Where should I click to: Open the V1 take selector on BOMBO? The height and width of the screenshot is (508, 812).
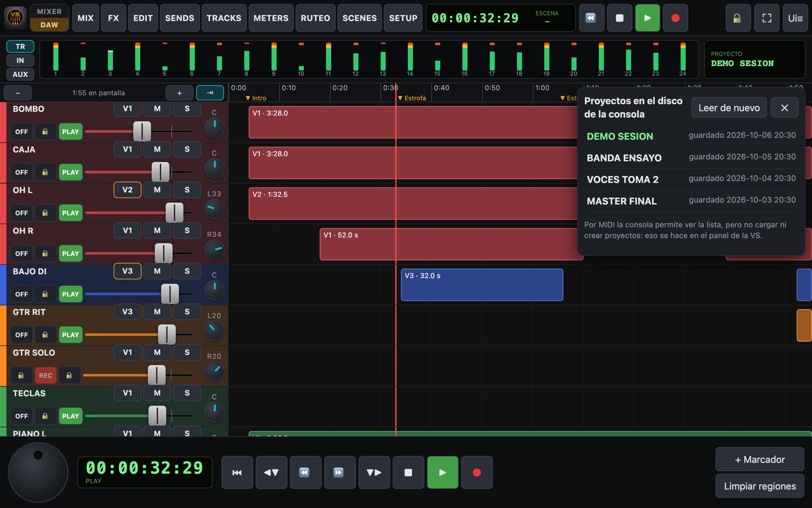point(128,109)
